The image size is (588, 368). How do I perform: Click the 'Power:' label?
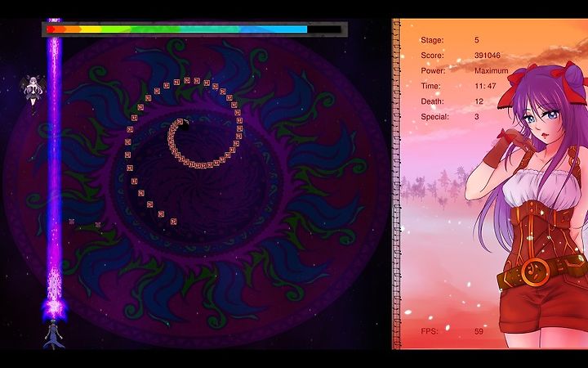click(433, 71)
